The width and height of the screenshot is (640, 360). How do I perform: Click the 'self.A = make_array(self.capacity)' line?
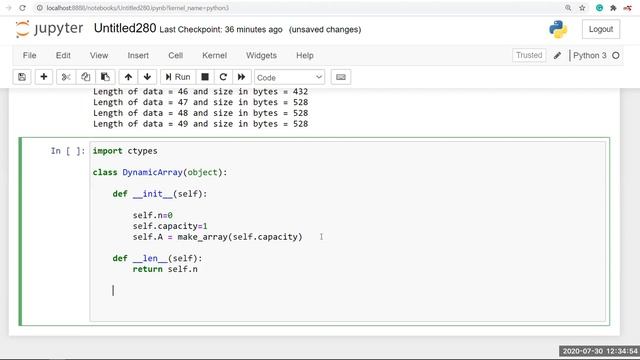point(218,237)
